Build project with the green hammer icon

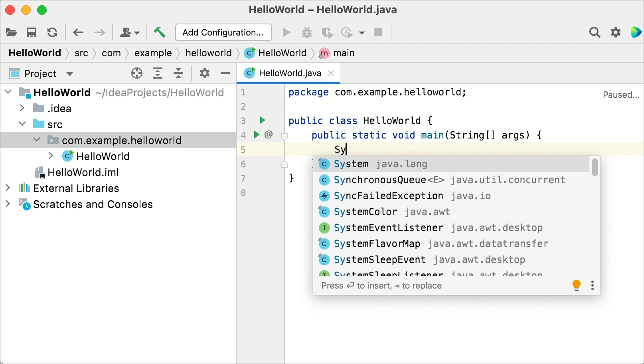click(x=159, y=32)
